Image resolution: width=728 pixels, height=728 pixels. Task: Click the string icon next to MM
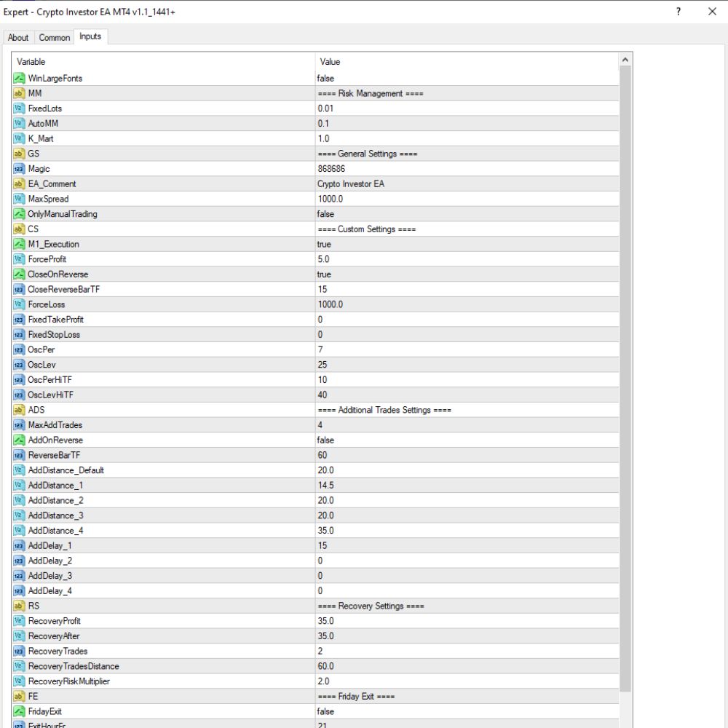coord(19,93)
